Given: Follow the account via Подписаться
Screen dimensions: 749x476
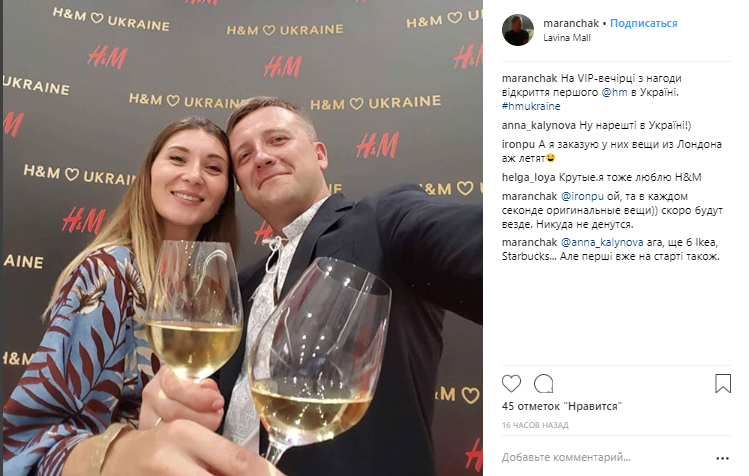Looking at the screenshot, I should [643, 23].
